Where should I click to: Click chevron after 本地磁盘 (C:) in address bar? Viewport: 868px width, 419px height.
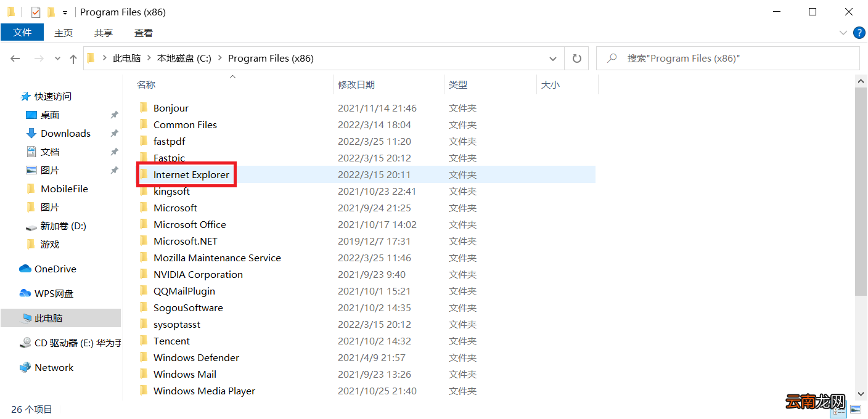(x=220, y=59)
